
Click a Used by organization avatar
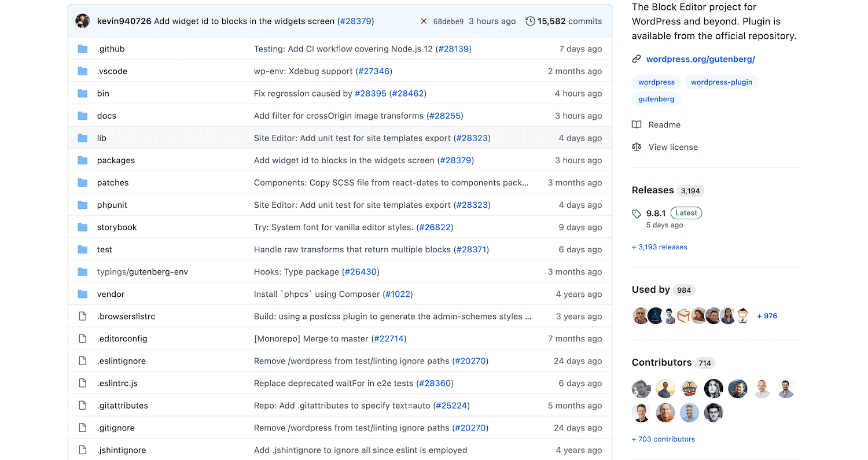point(641,316)
